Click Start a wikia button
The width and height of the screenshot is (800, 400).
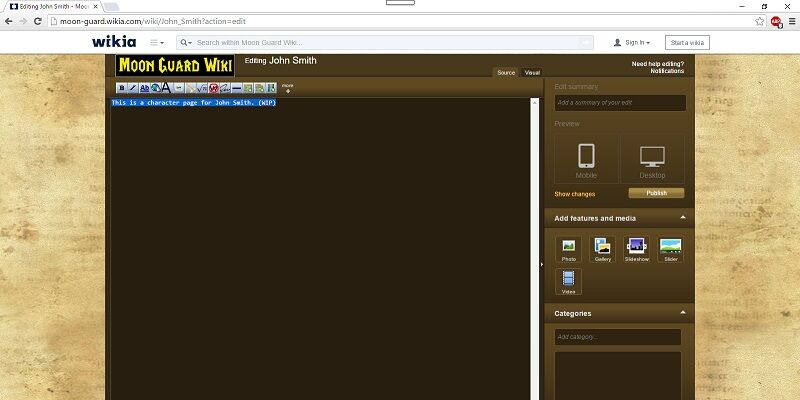tap(687, 43)
